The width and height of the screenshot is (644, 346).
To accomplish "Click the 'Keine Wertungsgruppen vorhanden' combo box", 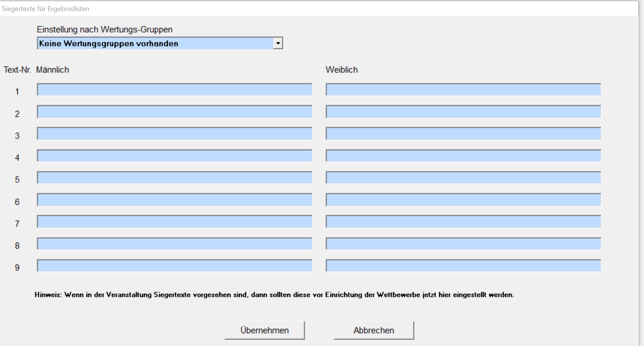I will [x=155, y=43].
